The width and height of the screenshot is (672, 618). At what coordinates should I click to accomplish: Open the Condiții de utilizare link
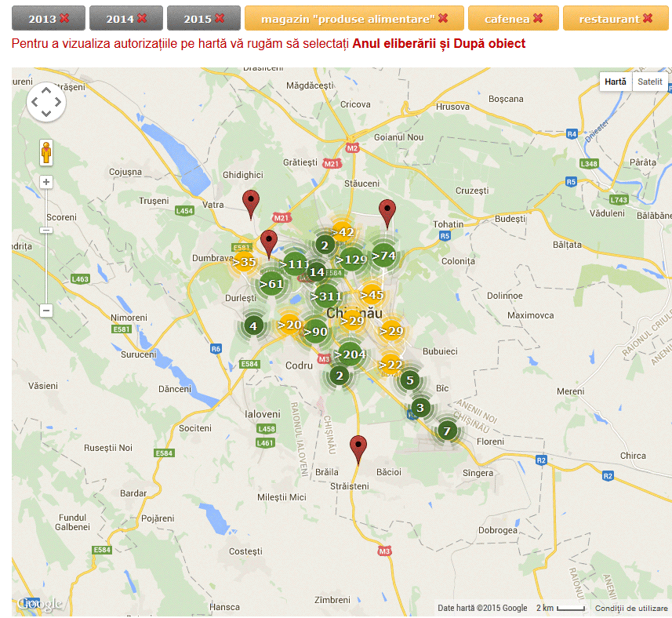pos(632,607)
